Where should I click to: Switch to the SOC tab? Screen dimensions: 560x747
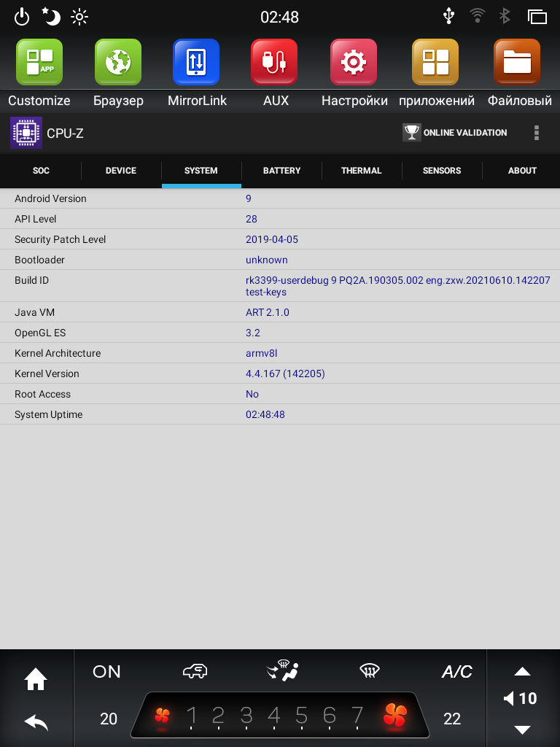pyautogui.click(x=41, y=171)
